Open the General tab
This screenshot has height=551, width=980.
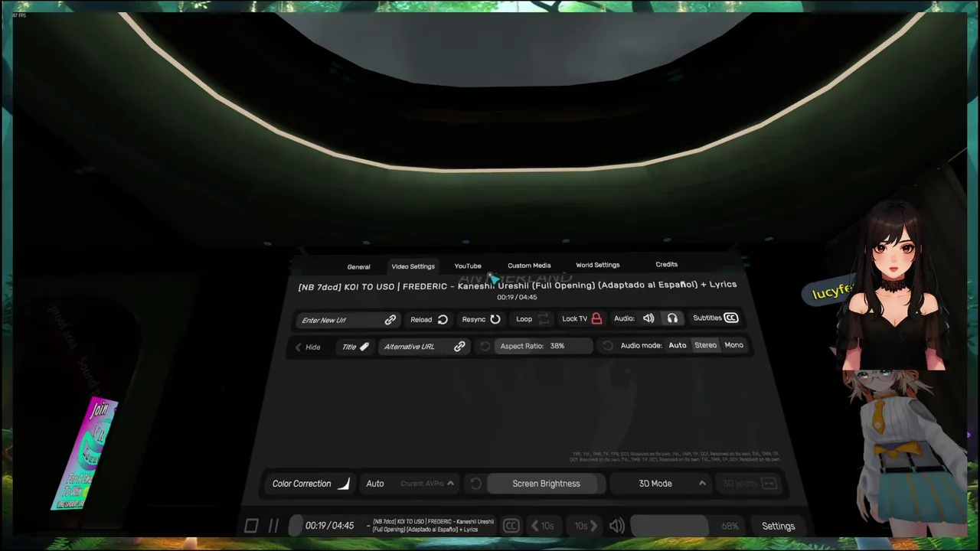[358, 266]
